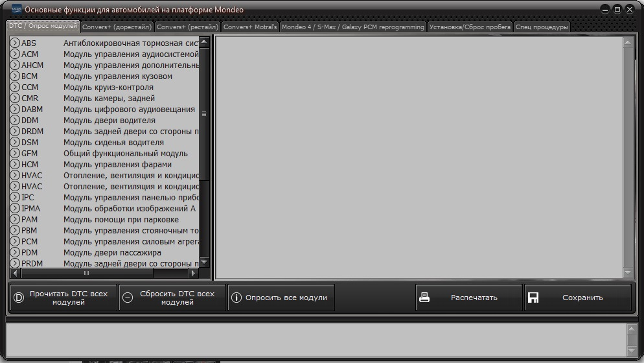Click the arrow icon beside DRDM module
Screen dimensions: 644x363
(15, 131)
